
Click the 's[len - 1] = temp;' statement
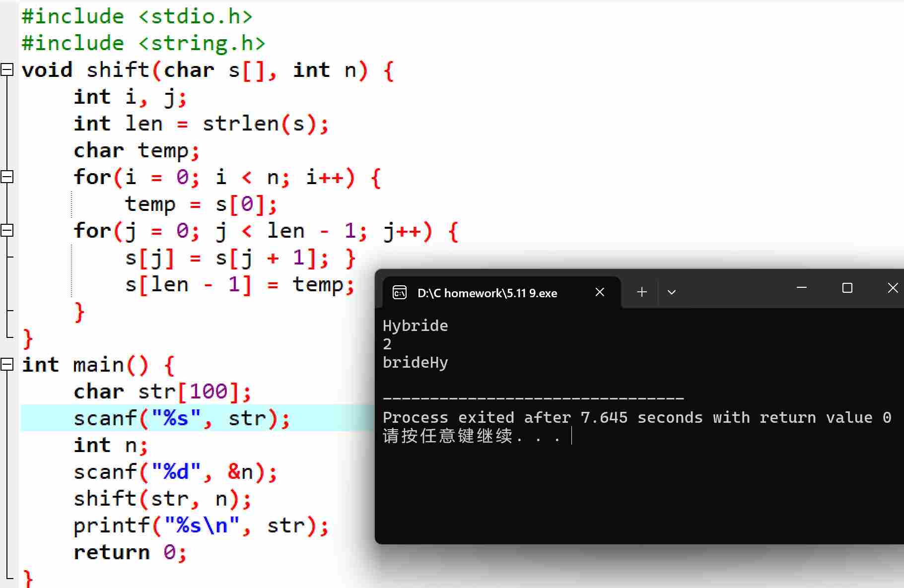pyautogui.click(x=240, y=284)
